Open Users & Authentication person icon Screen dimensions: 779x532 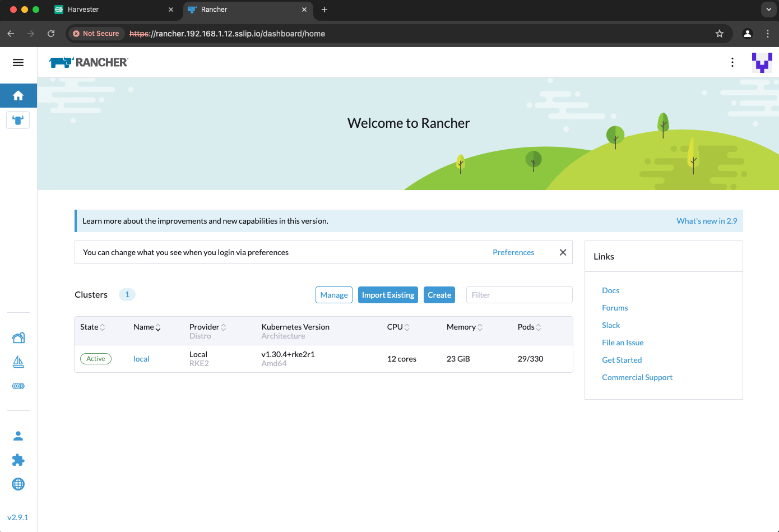[18, 436]
